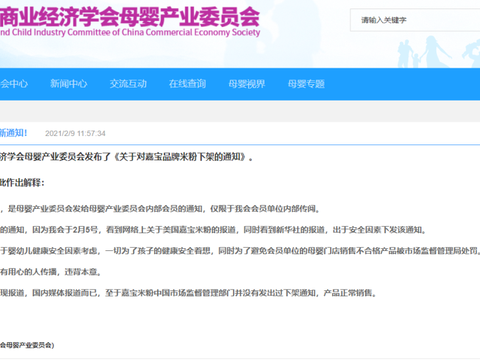Click the paragraph ending 产品正常销售
The width and height of the screenshot is (480, 360).
click(189, 293)
